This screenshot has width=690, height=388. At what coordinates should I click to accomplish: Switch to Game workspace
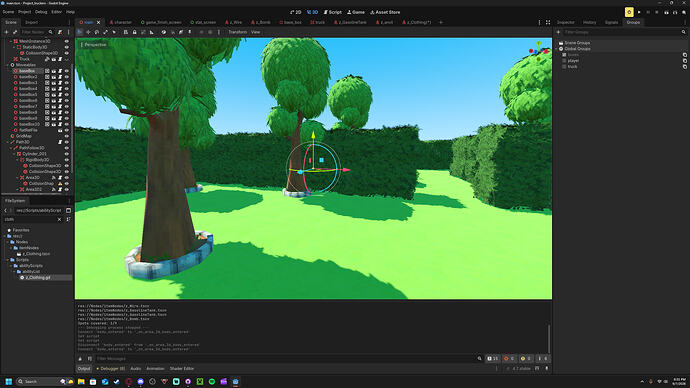pyautogui.click(x=356, y=12)
